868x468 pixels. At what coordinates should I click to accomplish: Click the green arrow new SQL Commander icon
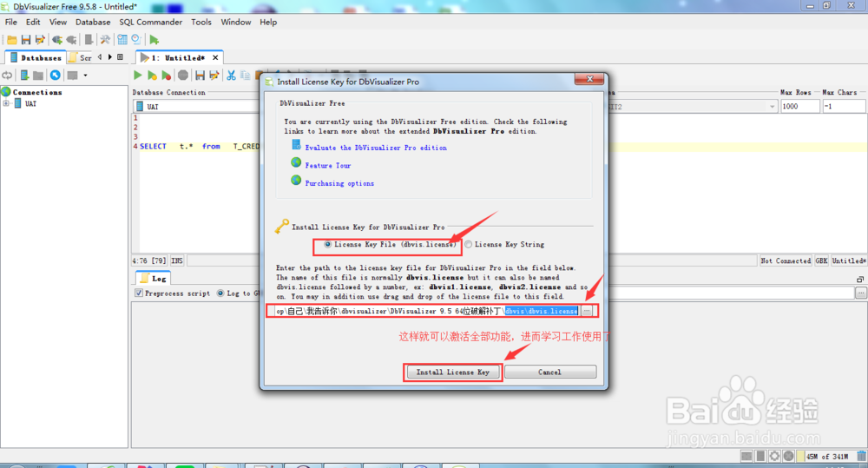[x=154, y=40]
